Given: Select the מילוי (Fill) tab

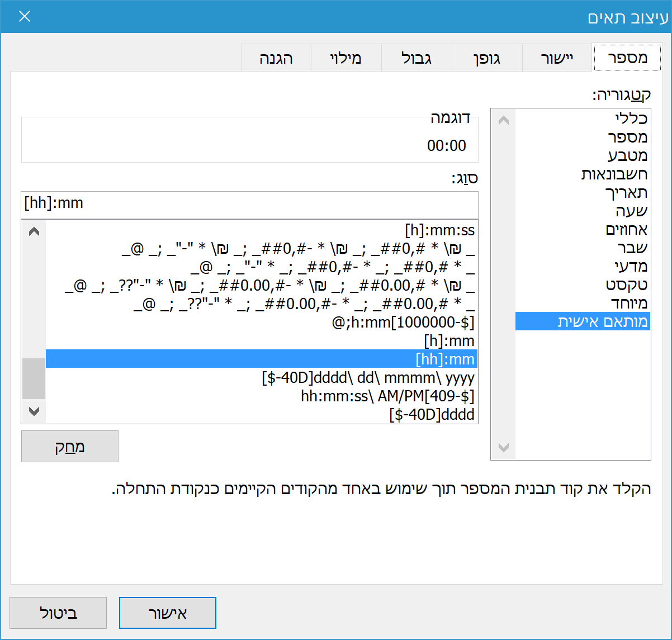Looking at the screenshot, I should pyautogui.click(x=346, y=58).
